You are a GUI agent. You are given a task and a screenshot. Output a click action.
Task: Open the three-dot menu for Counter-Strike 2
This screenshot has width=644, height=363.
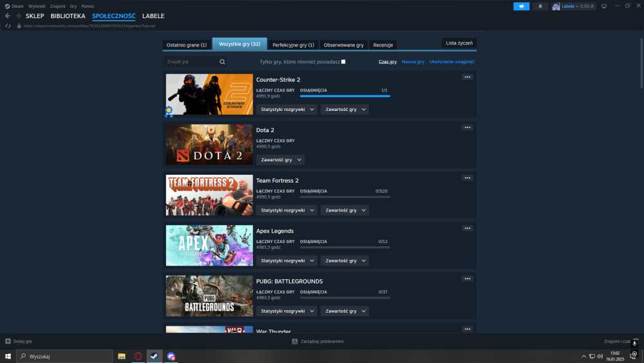click(x=468, y=77)
